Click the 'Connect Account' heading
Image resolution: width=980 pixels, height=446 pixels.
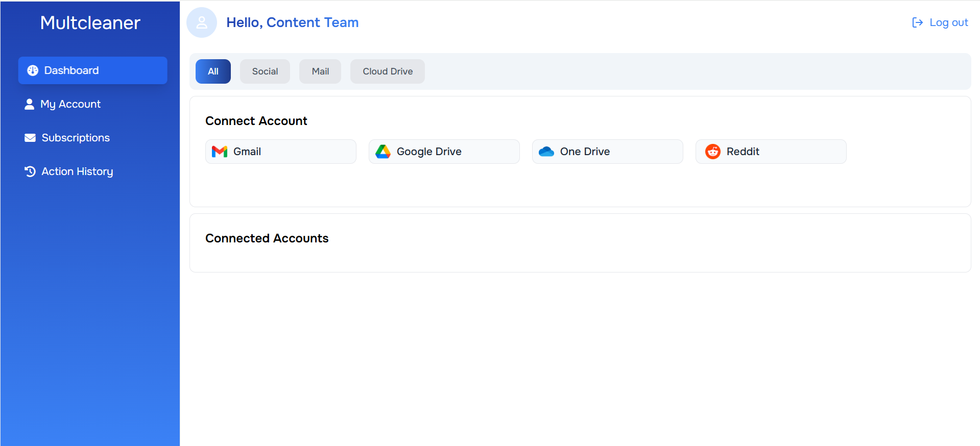256,121
